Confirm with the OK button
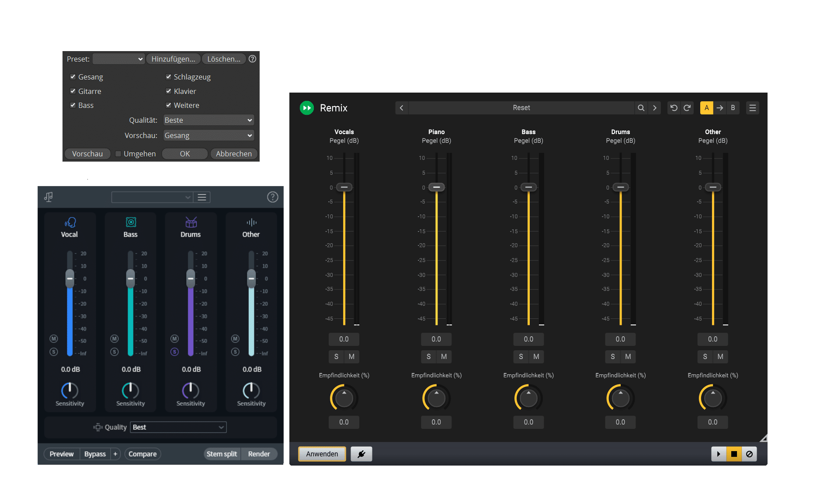 click(x=185, y=154)
